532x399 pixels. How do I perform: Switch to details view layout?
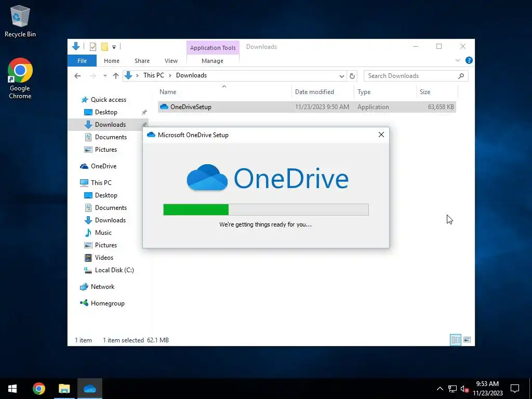click(x=456, y=340)
